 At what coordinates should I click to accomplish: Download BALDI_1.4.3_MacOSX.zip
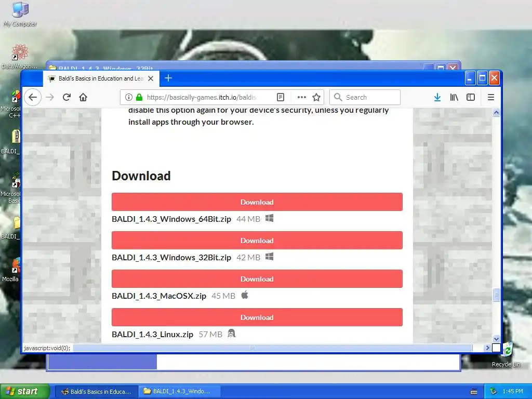[257, 279]
